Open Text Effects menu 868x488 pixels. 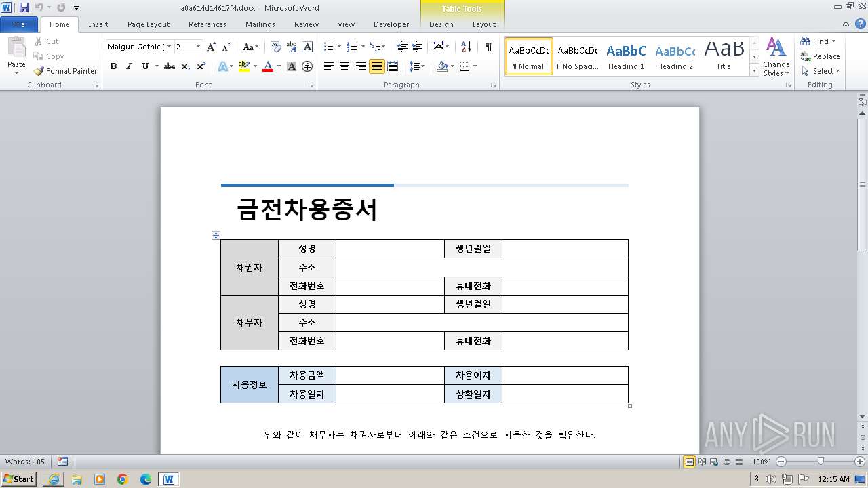click(x=224, y=66)
